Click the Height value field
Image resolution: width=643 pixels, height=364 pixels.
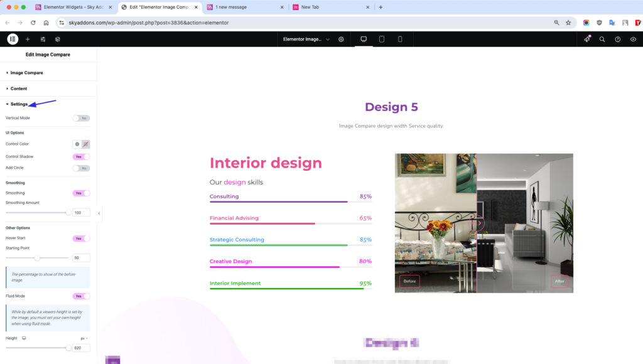point(81,348)
